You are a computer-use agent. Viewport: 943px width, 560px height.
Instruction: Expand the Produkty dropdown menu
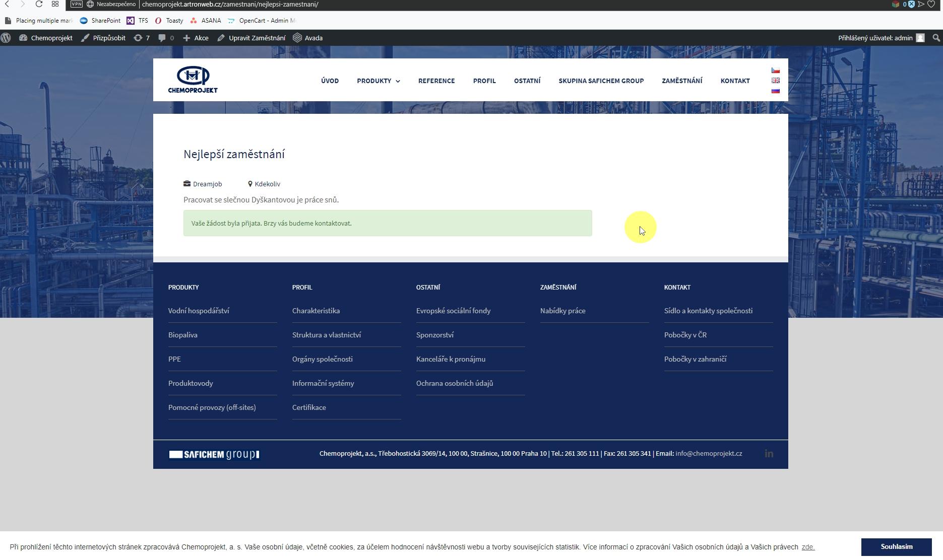tap(378, 81)
